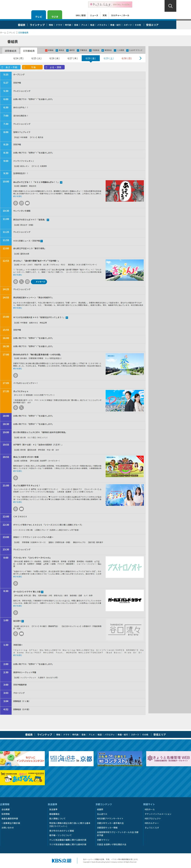Expand 続きを読む for あんぎゃでござる
Screen dimensions: 191x868
pyautogui.click(x=17, y=196)
